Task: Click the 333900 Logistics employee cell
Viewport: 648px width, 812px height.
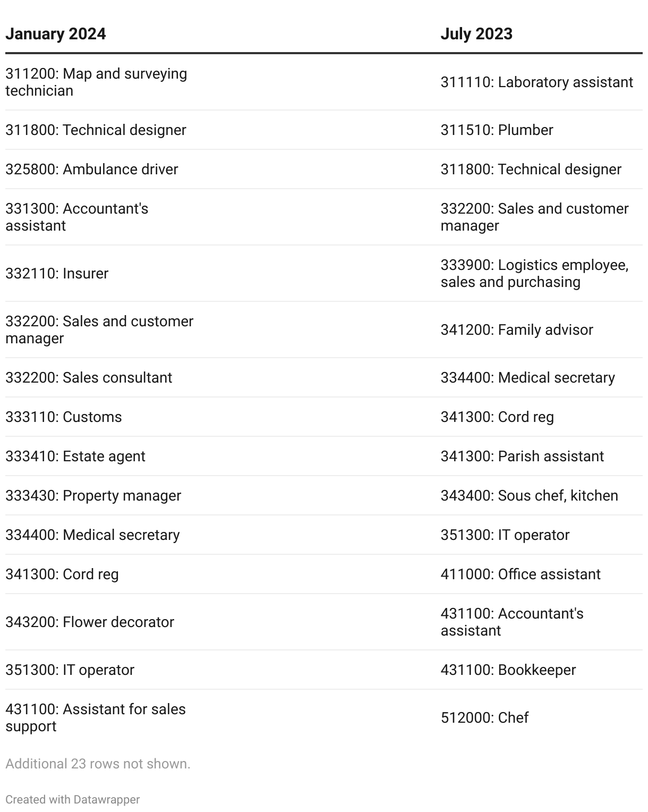Action: [534, 274]
